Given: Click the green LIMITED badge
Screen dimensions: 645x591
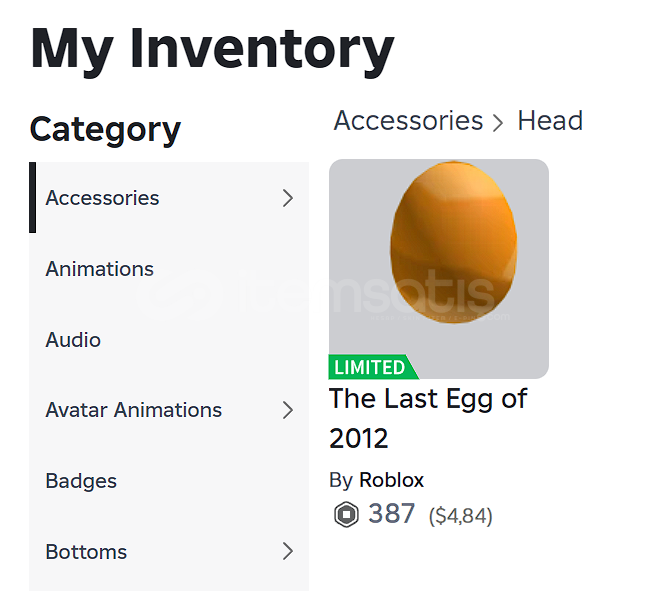Looking at the screenshot, I should pyautogui.click(x=370, y=366).
